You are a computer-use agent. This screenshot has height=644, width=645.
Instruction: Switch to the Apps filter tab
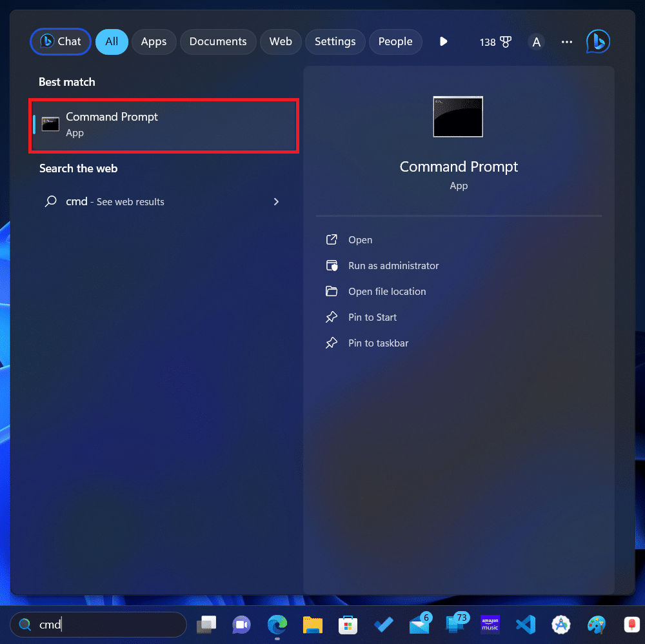(x=154, y=41)
